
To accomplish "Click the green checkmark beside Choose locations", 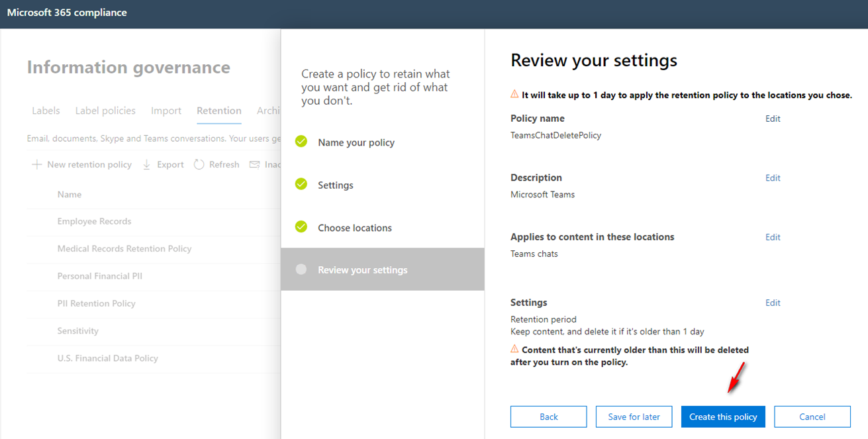I will tap(301, 227).
